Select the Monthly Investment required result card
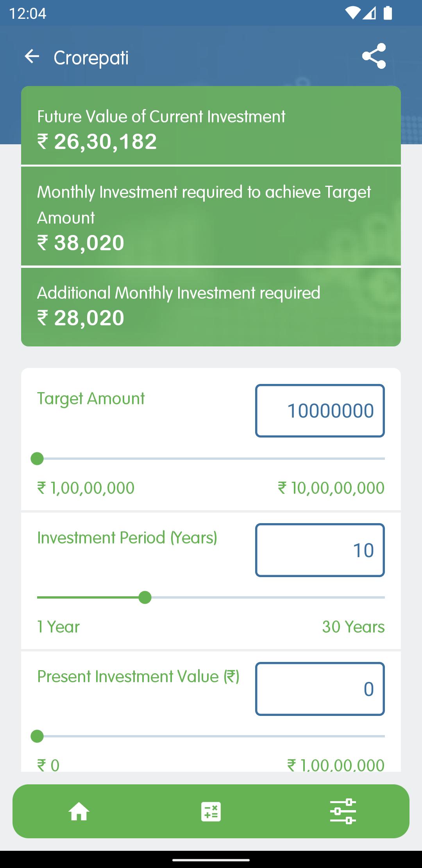 [211, 216]
